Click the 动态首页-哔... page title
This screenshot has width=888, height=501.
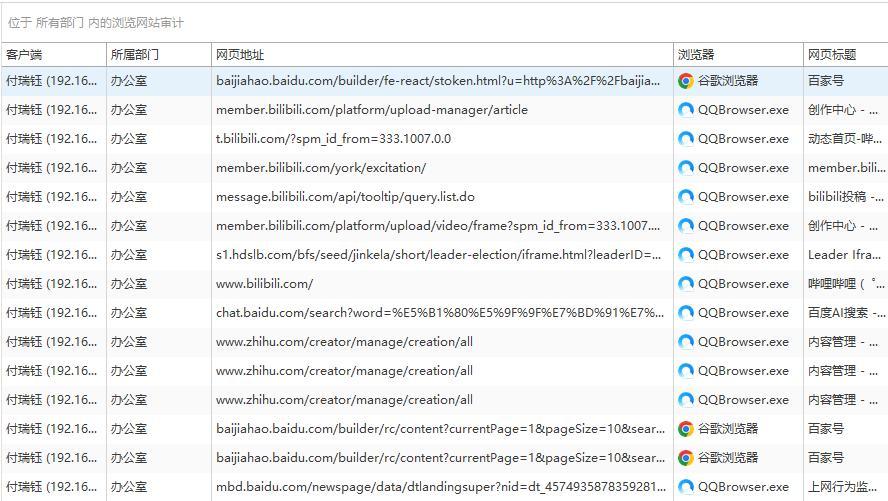844,139
